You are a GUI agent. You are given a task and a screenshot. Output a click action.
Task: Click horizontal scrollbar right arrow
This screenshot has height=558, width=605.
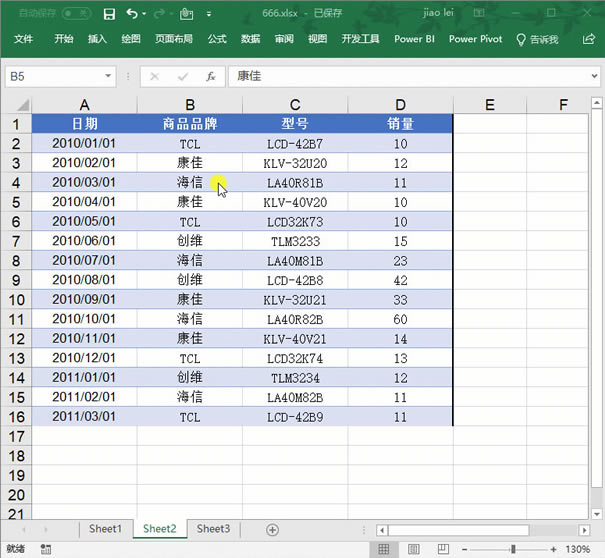[x=584, y=530]
